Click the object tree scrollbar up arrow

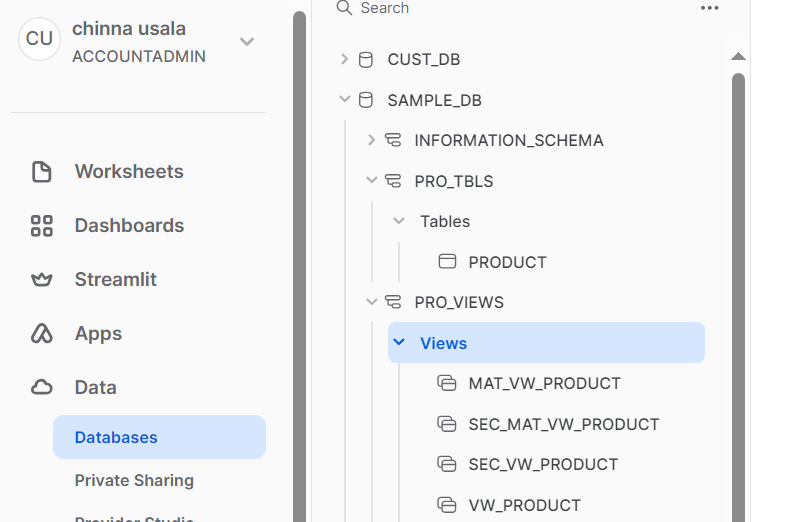738,56
